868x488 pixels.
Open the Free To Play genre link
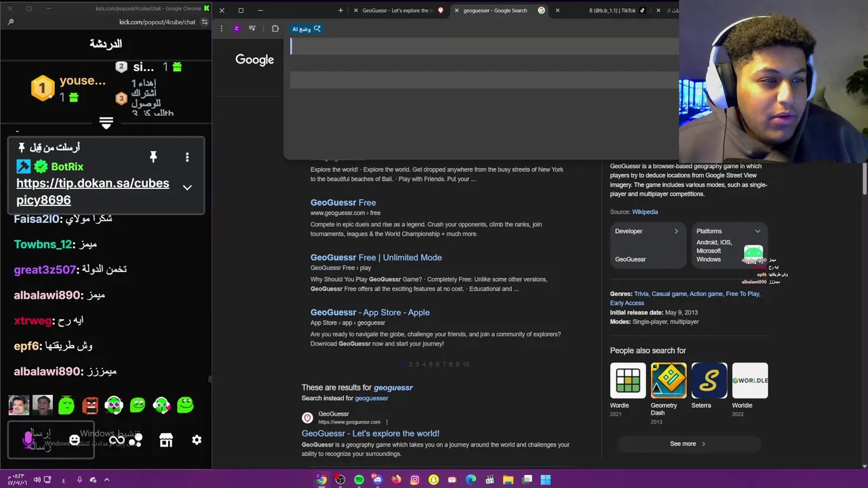coord(743,293)
